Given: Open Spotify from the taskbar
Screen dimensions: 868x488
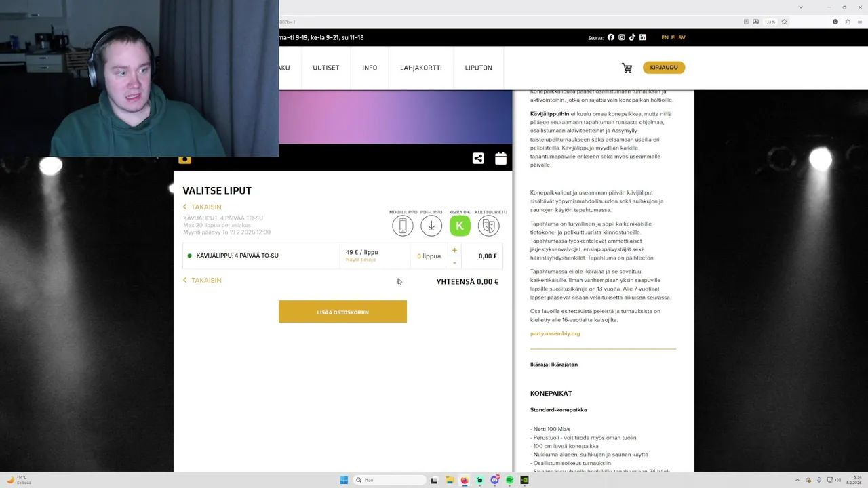Looking at the screenshot, I should coord(509,480).
